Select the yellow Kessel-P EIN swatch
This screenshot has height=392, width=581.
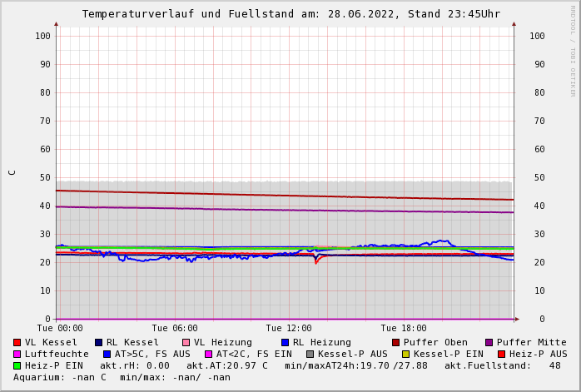(x=406, y=355)
